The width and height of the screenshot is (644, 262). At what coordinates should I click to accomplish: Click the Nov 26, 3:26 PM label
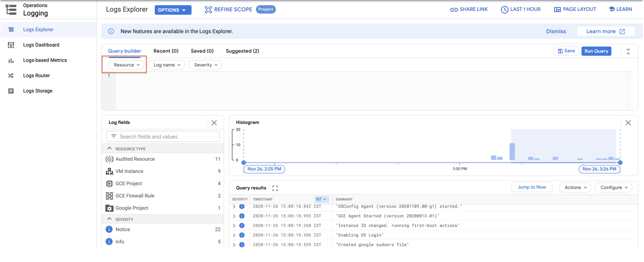(599, 169)
